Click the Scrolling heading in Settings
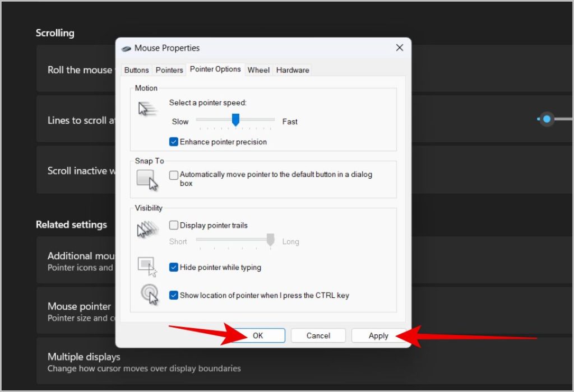The width and height of the screenshot is (574, 392). point(55,33)
